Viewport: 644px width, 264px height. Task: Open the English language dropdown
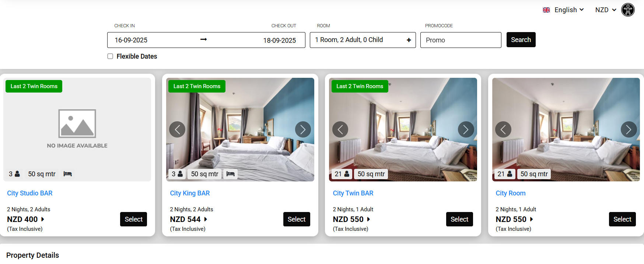563,10
